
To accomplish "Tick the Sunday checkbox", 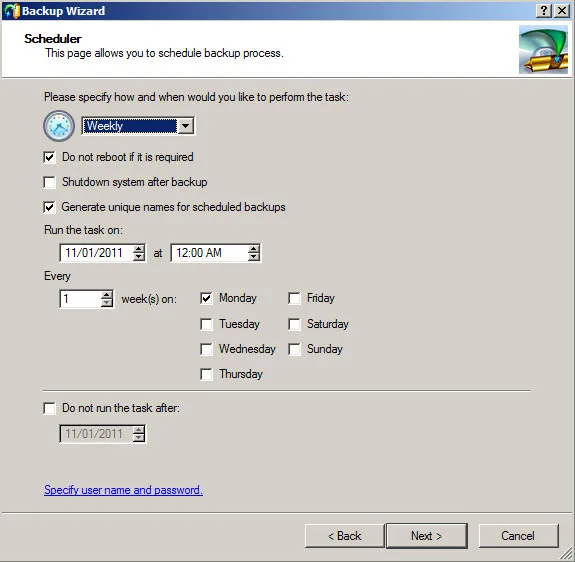I will (x=294, y=349).
